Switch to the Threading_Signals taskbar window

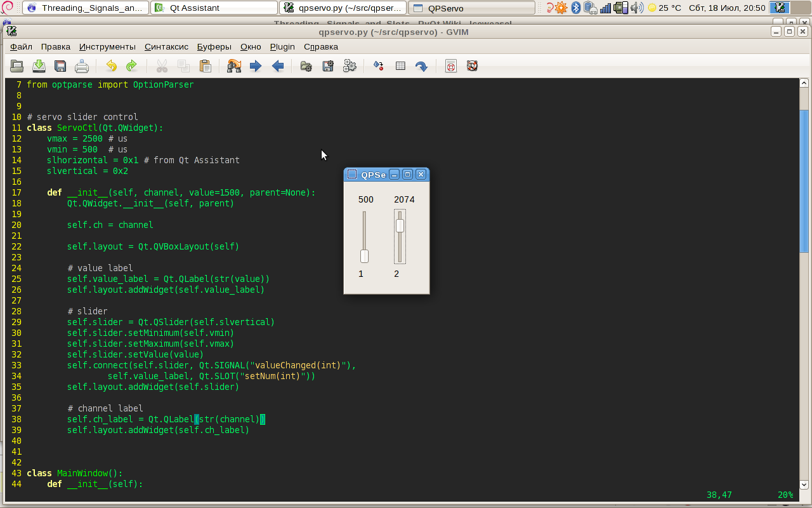coord(86,8)
